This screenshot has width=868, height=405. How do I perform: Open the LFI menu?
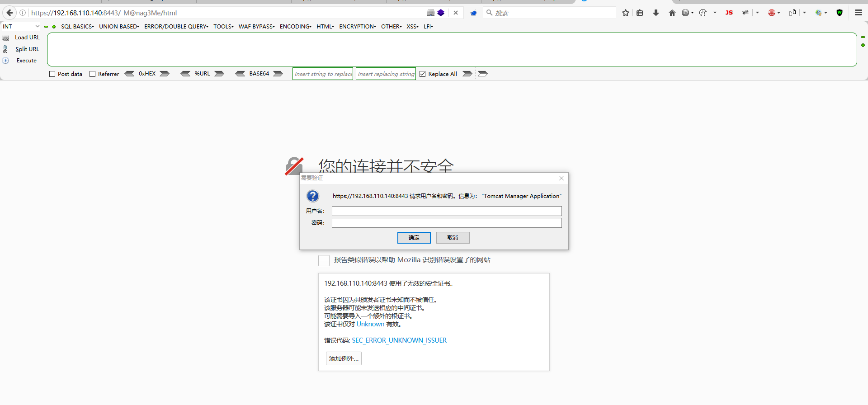(428, 27)
